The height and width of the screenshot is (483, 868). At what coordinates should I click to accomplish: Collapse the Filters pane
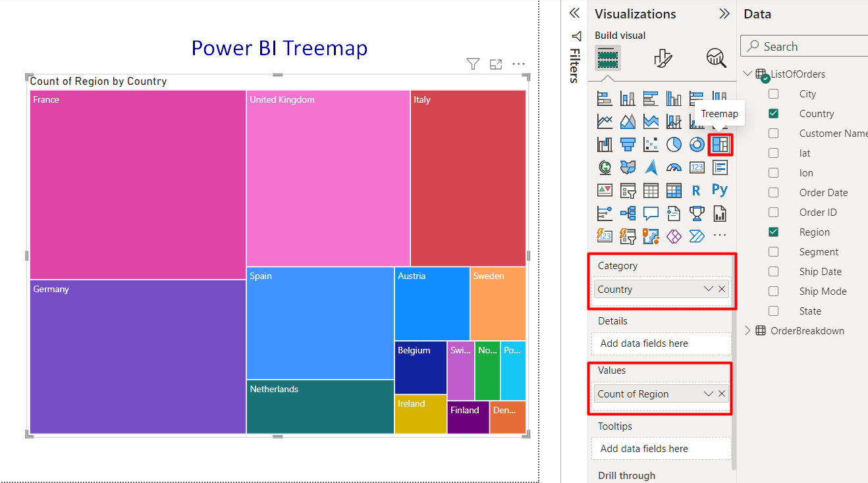click(574, 13)
